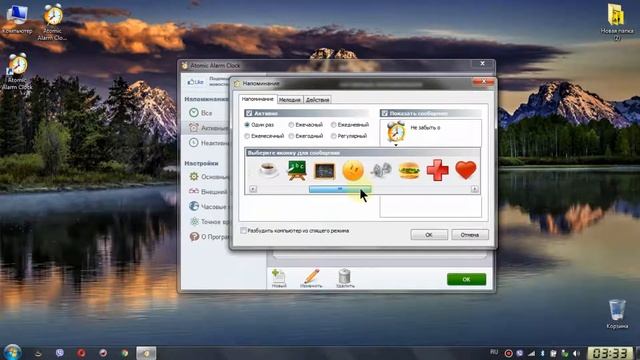Screen dimensions: 640x360
Task: Open the Точное время sidebar item
Action: [208, 222]
